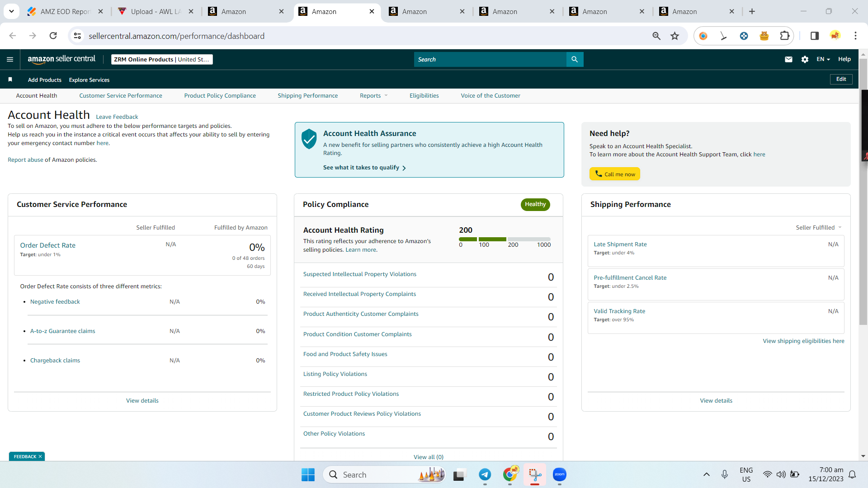The image size is (868, 488).
Task: Open the buyer messages envelope icon
Action: 788,59
